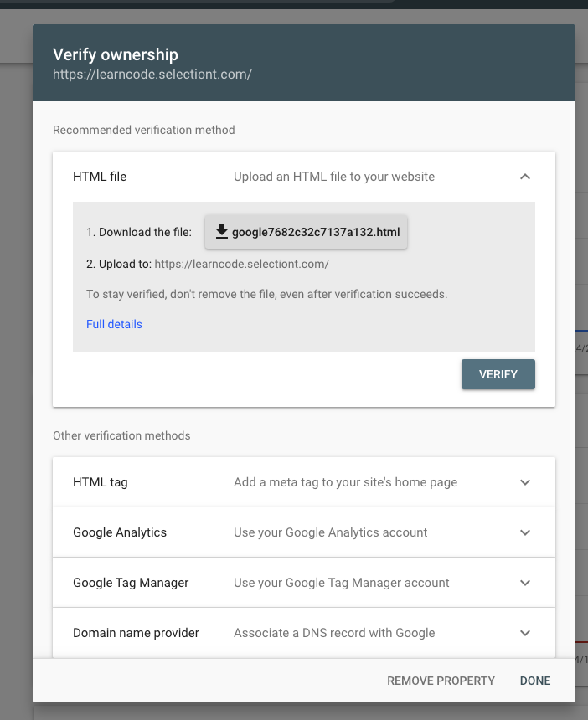Image resolution: width=588 pixels, height=720 pixels.
Task: Expand the HTML tag chevron
Action: point(525,482)
